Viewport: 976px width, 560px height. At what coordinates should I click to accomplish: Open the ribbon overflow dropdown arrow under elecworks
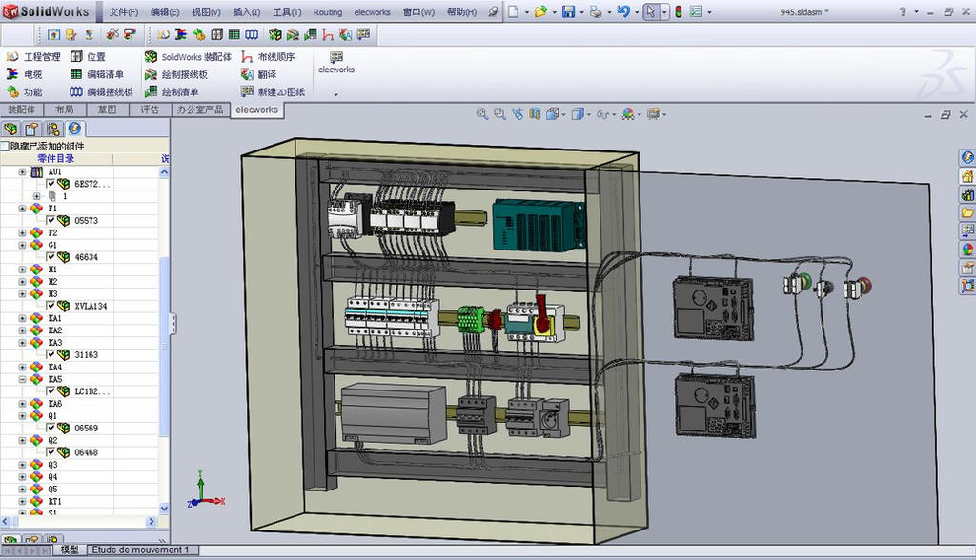[x=336, y=94]
